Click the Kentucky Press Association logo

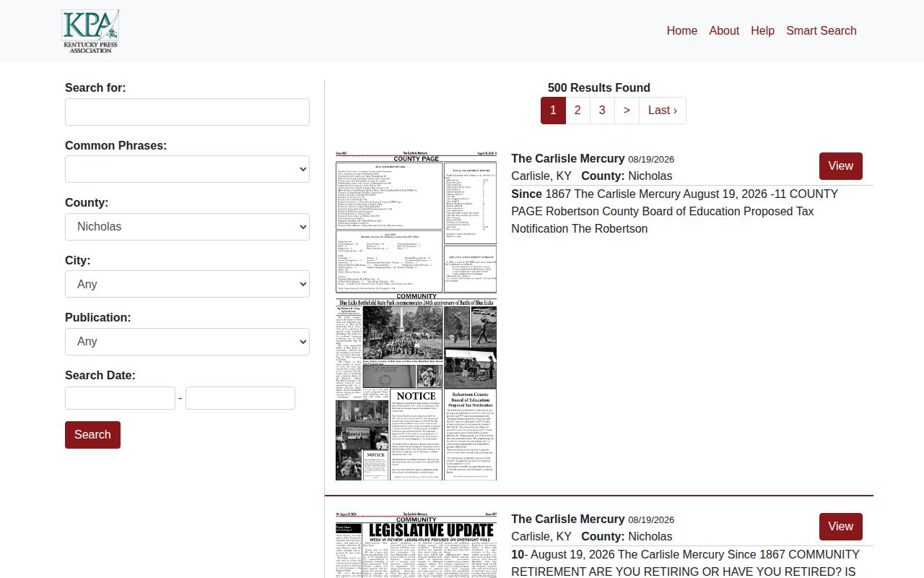(90, 31)
